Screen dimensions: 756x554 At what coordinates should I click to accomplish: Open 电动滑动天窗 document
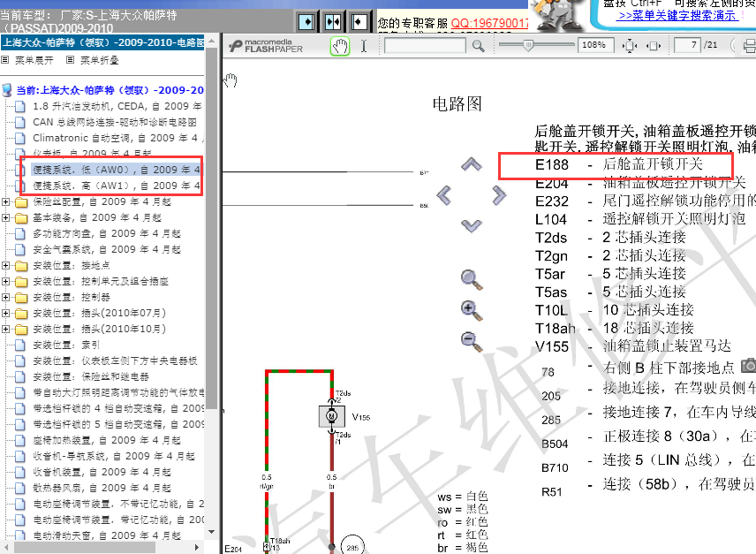(x=107, y=535)
